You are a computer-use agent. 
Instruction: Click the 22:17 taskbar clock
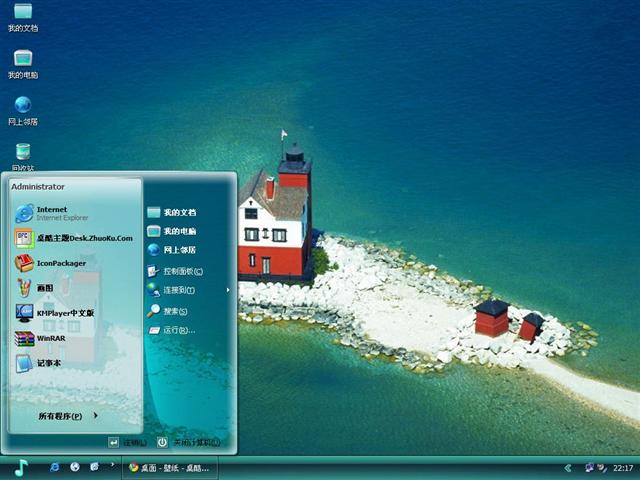click(623, 468)
